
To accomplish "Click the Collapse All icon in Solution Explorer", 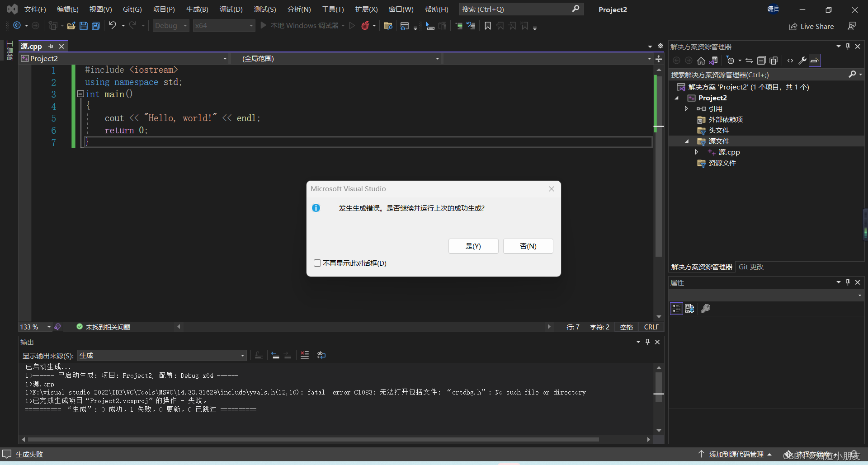I will click(x=761, y=60).
